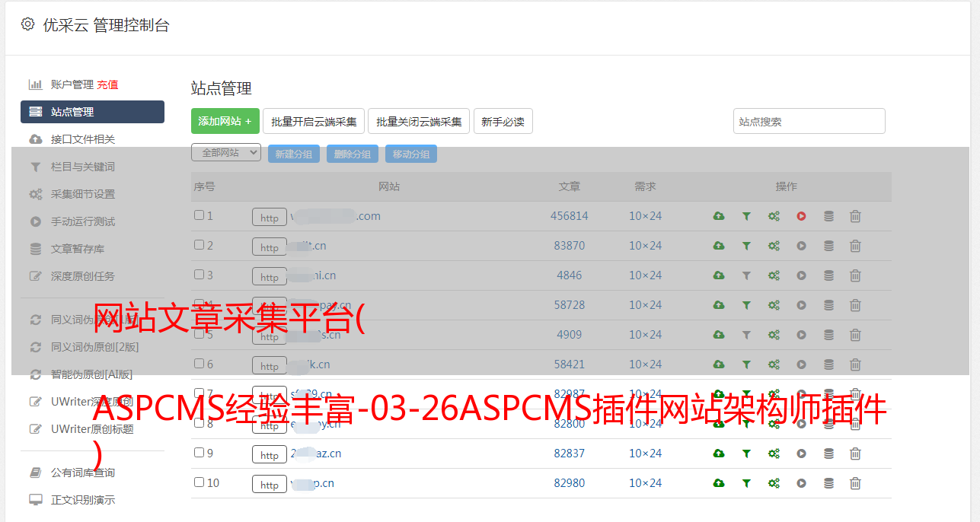Viewport: 980px width, 522px height.
Task: Click the 新建分组 button
Action: coord(294,154)
